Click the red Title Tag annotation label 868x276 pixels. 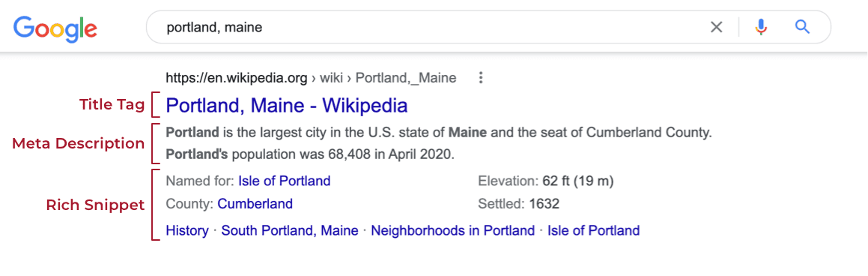pyautogui.click(x=112, y=105)
